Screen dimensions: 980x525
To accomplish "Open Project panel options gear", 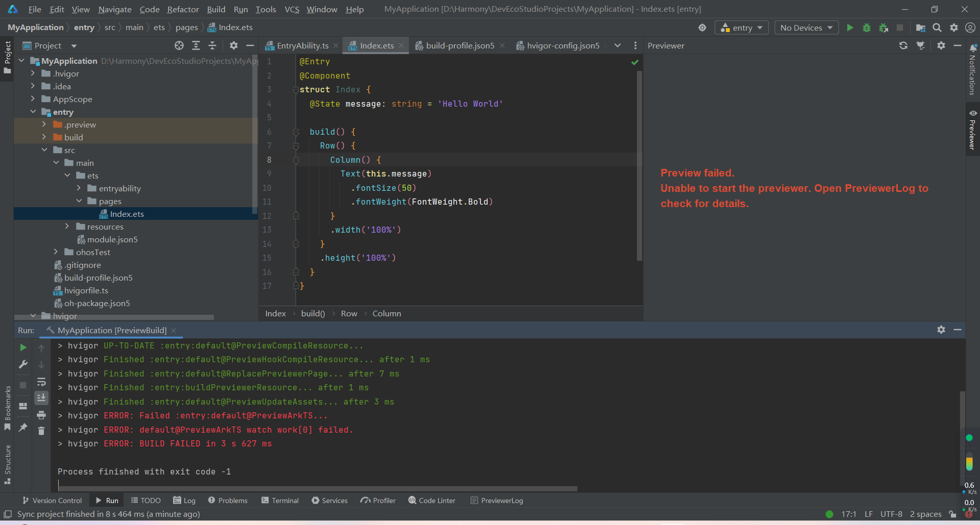I will click(x=234, y=45).
